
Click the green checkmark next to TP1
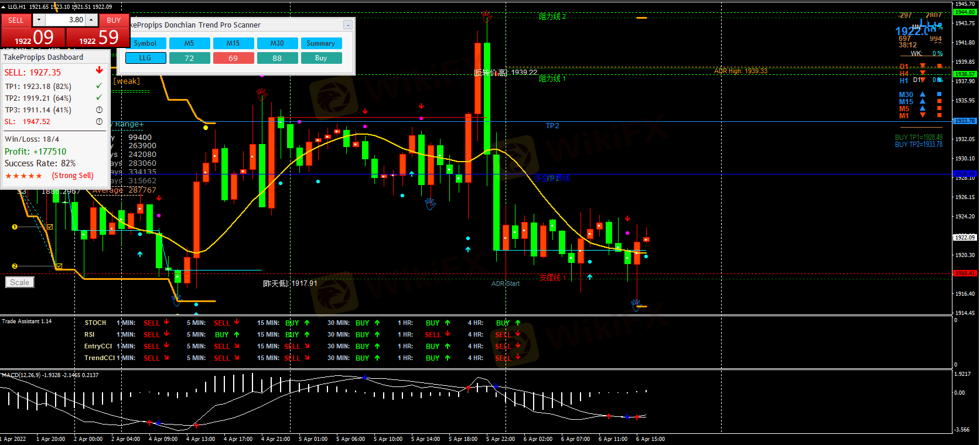pyautogui.click(x=99, y=85)
